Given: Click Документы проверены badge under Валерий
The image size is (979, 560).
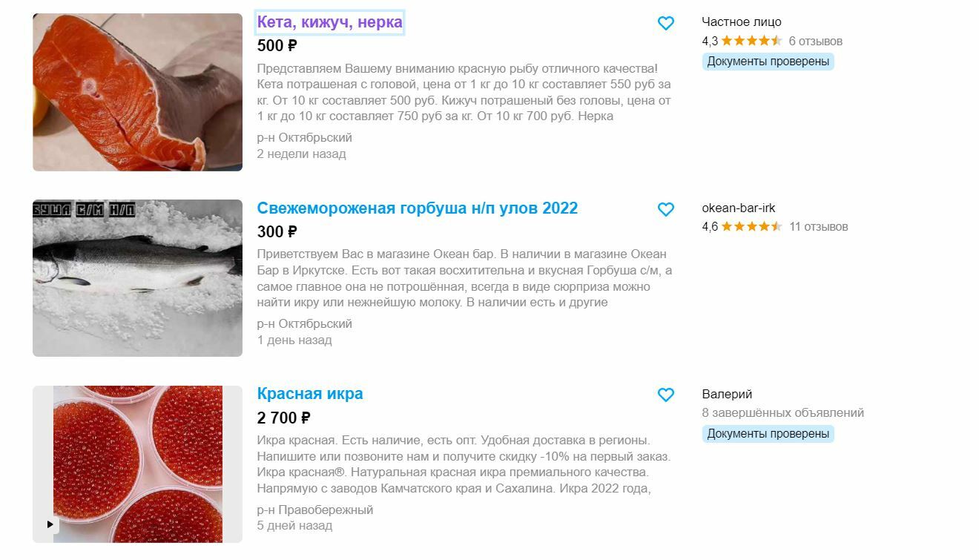Looking at the screenshot, I should [768, 434].
